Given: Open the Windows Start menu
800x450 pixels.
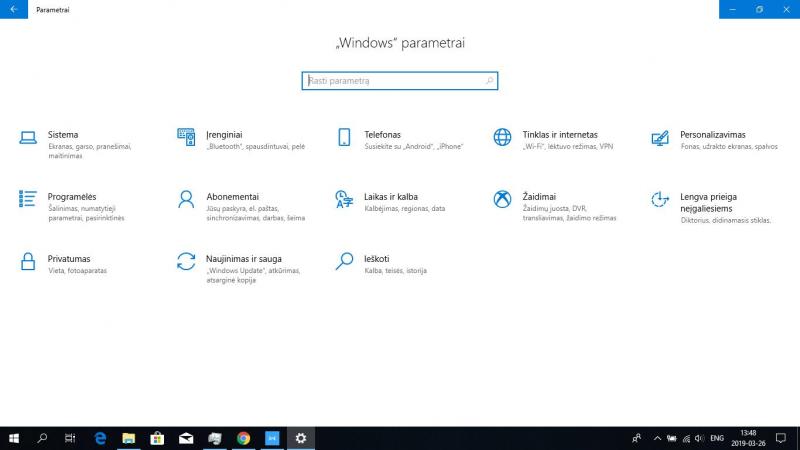Looking at the screenshot, I should (x=14, y=438).
